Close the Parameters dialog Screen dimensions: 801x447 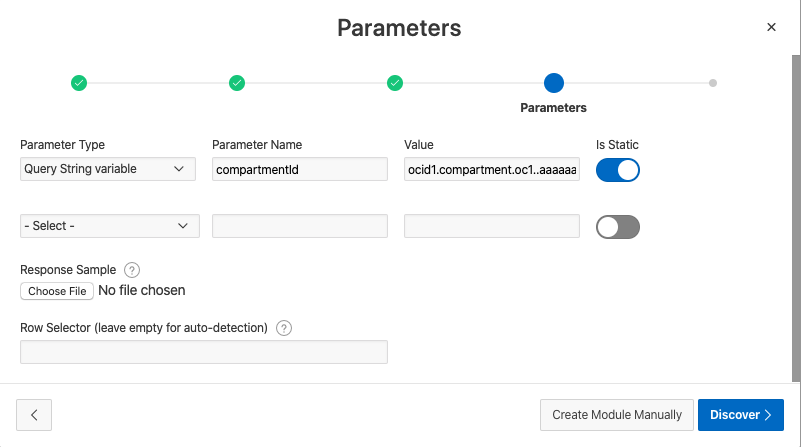pos(771,27)
